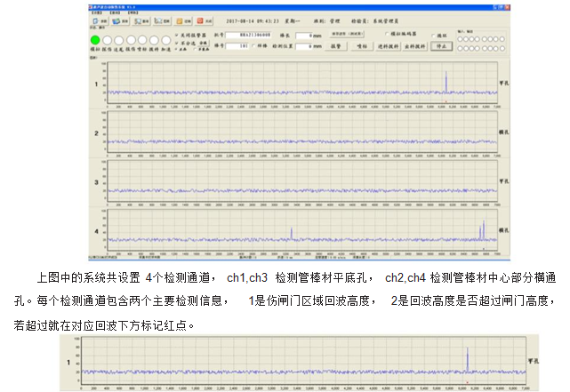Toggle the 不分选 checkbox

click(176, 43)
